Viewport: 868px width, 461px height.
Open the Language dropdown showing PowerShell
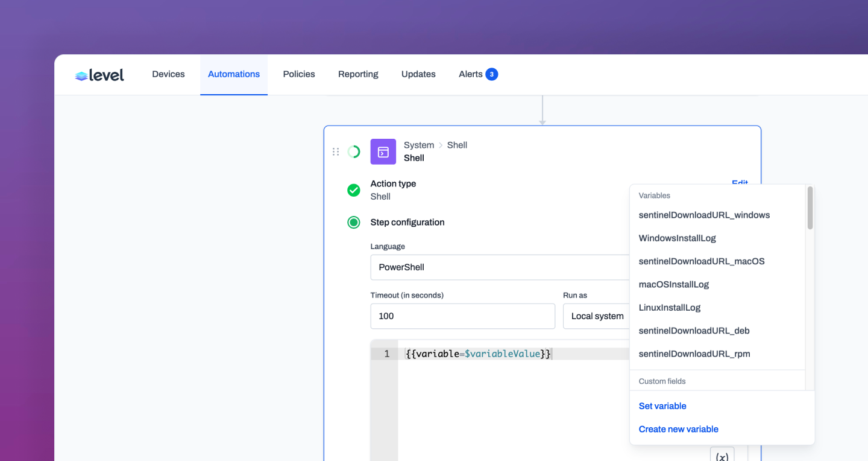point(500,267)
